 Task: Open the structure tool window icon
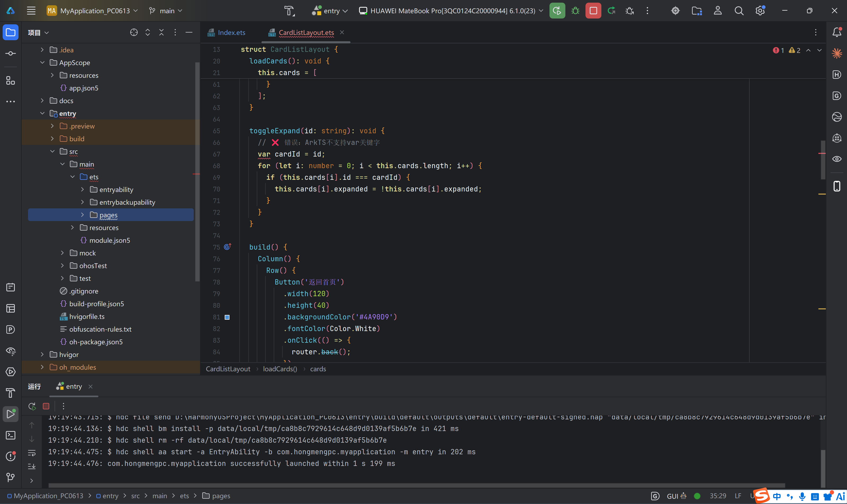(x=11, y=80)
